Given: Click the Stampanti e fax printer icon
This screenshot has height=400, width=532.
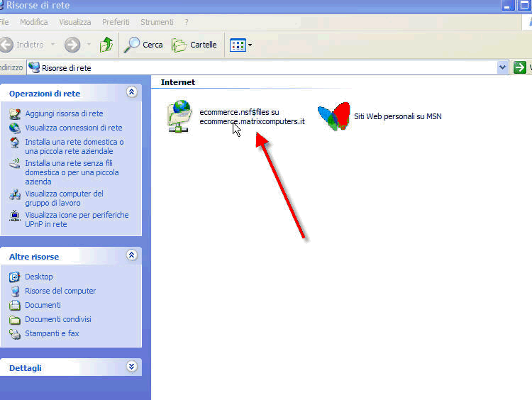Looking at the screenshot, I should [15, 334].
